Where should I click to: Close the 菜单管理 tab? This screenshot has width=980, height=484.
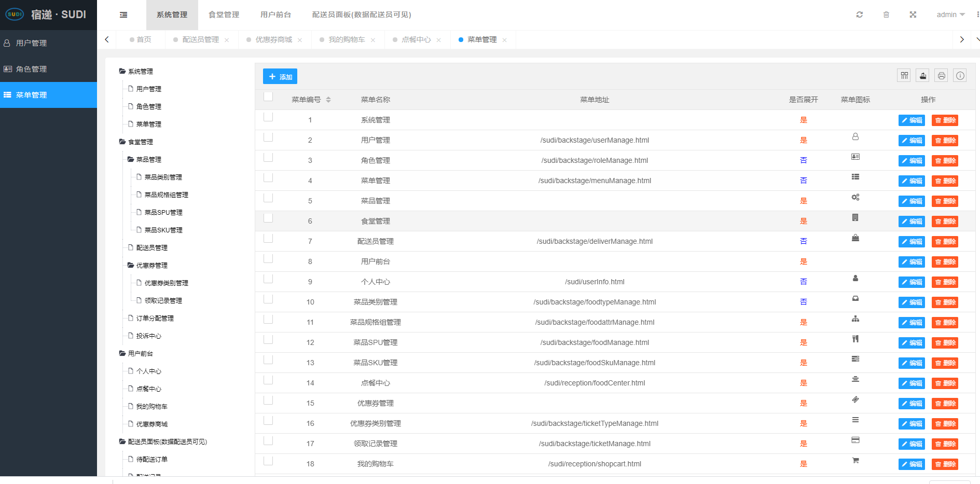click(505, 40)
